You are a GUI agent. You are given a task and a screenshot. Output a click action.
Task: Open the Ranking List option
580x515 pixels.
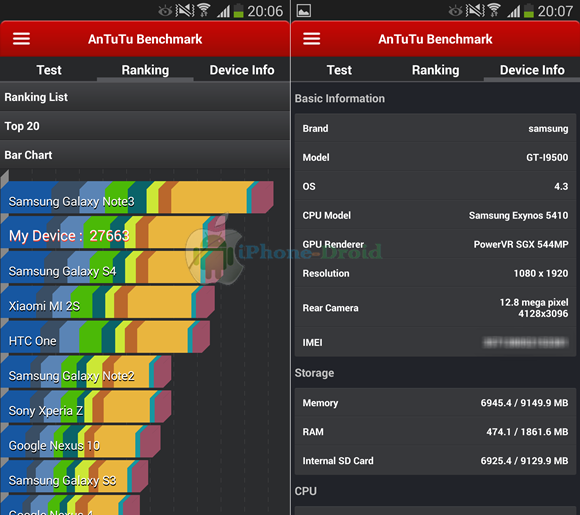(x=145, y=97)
